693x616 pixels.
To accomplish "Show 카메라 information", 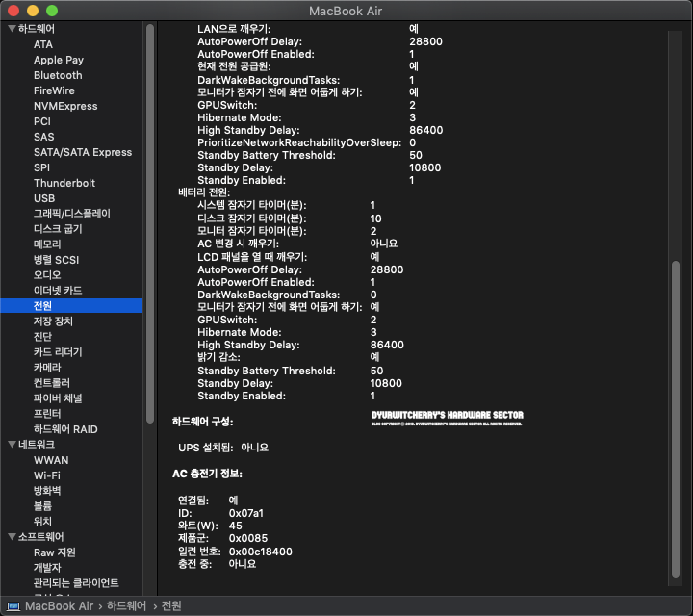I will pyautogui.click(x=47, y=368).
